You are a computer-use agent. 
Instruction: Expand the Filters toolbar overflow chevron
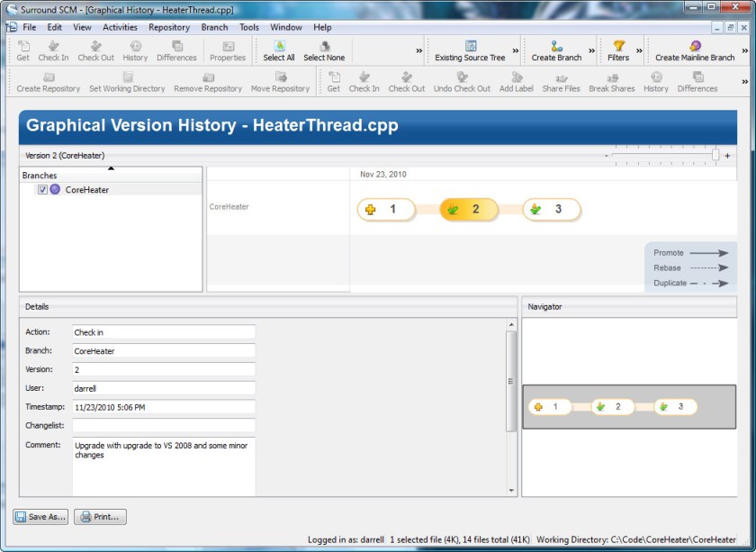(639, 51)
